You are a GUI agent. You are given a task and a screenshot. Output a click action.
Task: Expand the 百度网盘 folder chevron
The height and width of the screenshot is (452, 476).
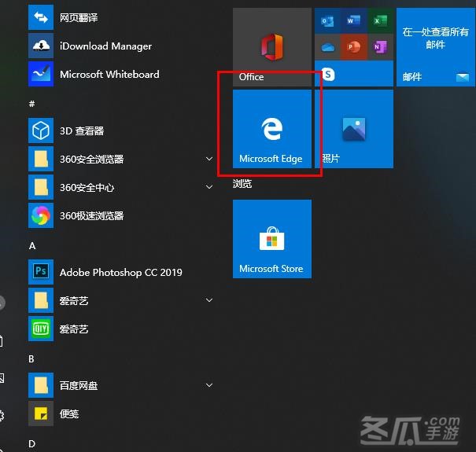(209, 385)
